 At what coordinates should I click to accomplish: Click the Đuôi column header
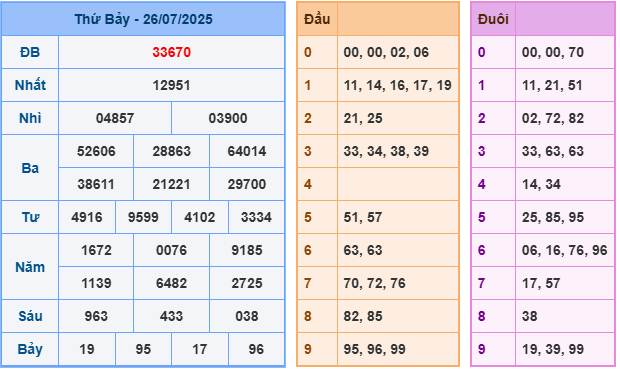(493, 19)
